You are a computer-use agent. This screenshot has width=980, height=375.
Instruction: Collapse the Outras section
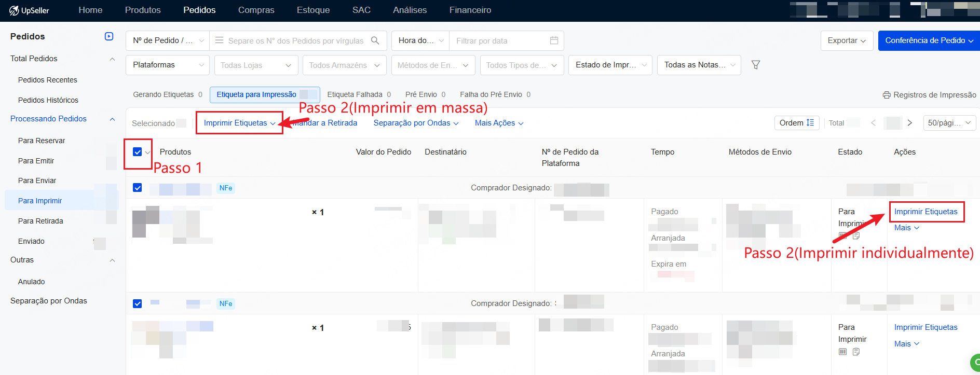112,260
